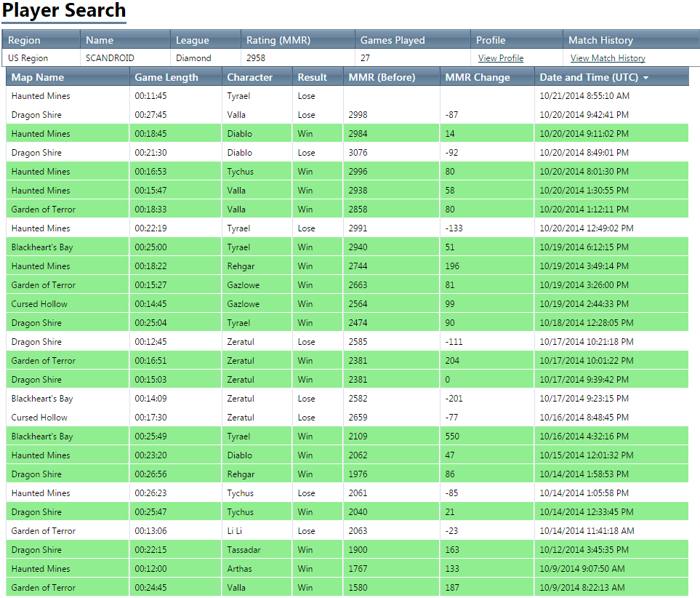This screenshot has height=598, width=700.
Task: Sort by MMR Change column header
Action: point(477,77)
